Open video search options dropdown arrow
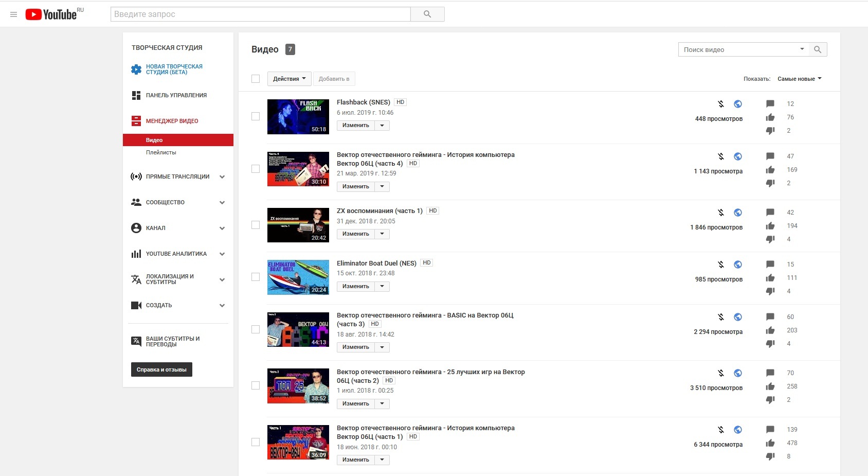Viewport: 868px width, 476px height. [802, 49]
